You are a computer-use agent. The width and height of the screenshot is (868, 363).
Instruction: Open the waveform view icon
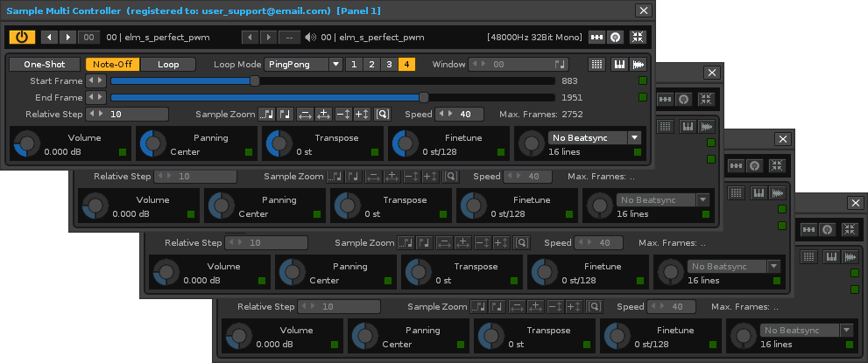point(639,65)
